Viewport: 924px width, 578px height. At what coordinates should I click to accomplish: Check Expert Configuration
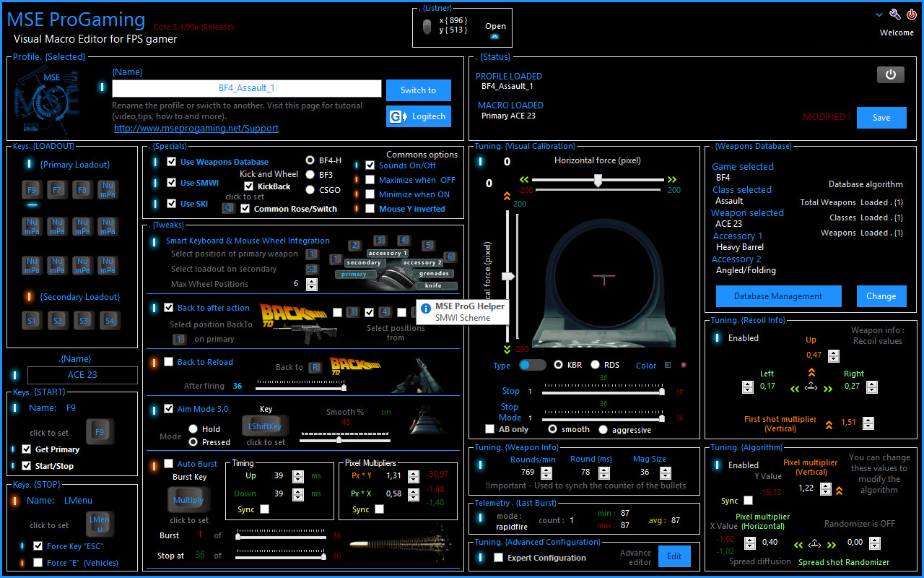[498, 558]
